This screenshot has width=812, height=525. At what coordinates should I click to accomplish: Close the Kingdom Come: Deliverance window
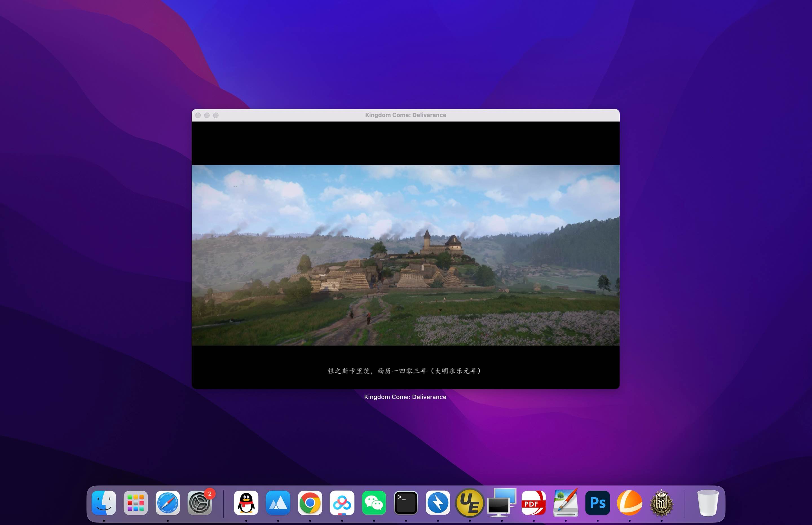pos(198,115)
